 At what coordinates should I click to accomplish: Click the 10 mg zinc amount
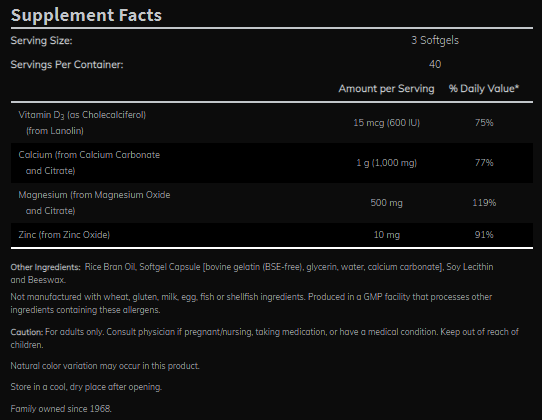[x=386, y=235]
